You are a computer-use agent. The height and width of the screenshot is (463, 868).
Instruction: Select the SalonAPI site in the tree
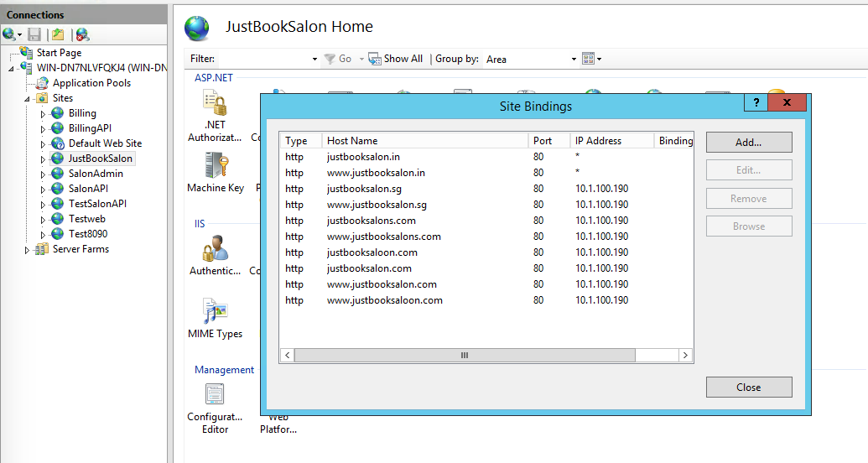pos(88,188)
